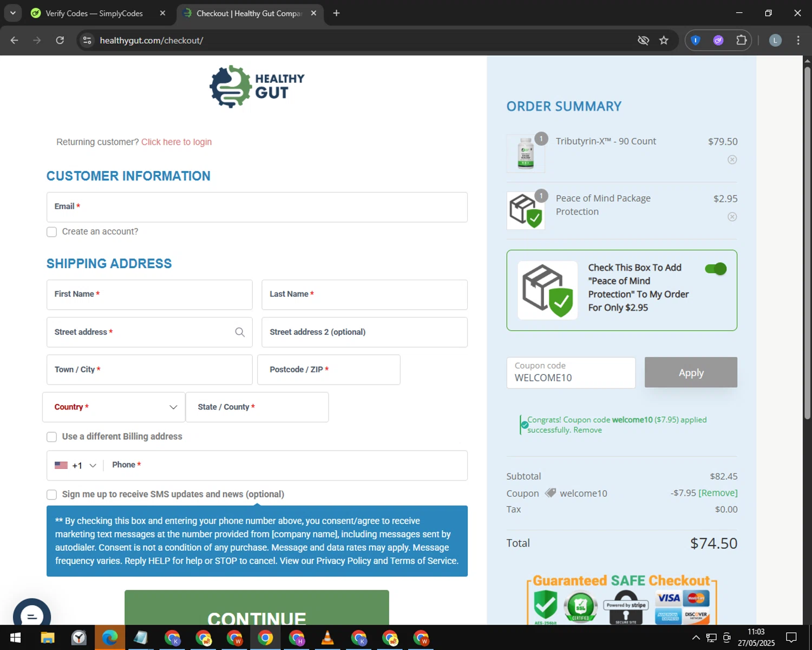Click the First Name field
The width and height of the screenshot is (812, 650).
tap(149, 295)
